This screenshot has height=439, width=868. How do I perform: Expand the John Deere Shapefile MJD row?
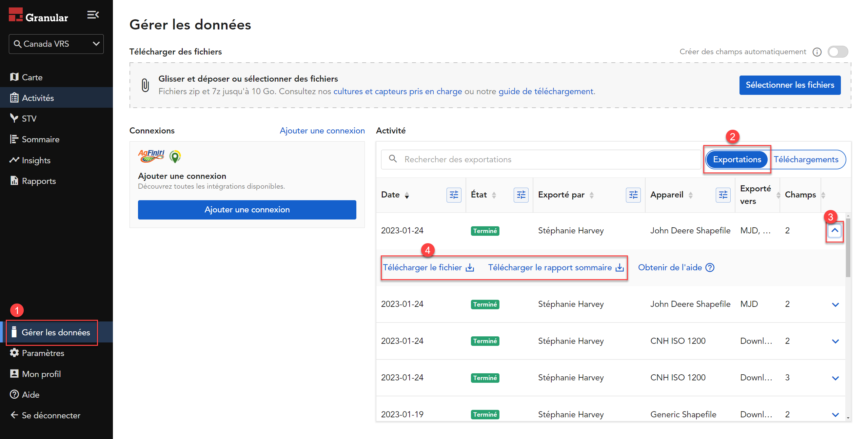(x=835, y=305)
